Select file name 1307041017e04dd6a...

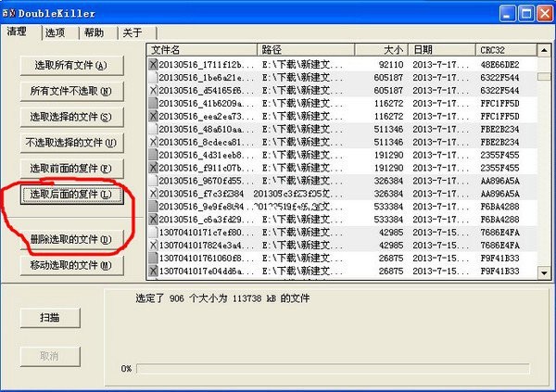pyautogui.click(x=207, y=271)
